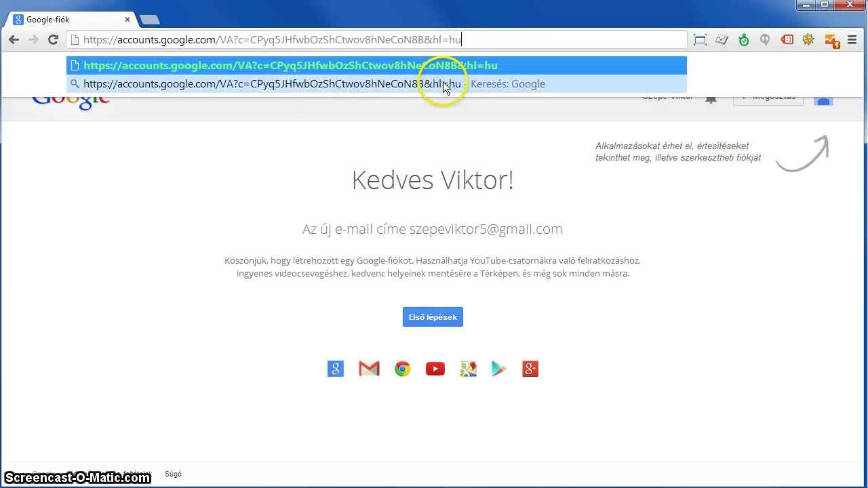Click the Google Maps app icon

coord(468,369)
